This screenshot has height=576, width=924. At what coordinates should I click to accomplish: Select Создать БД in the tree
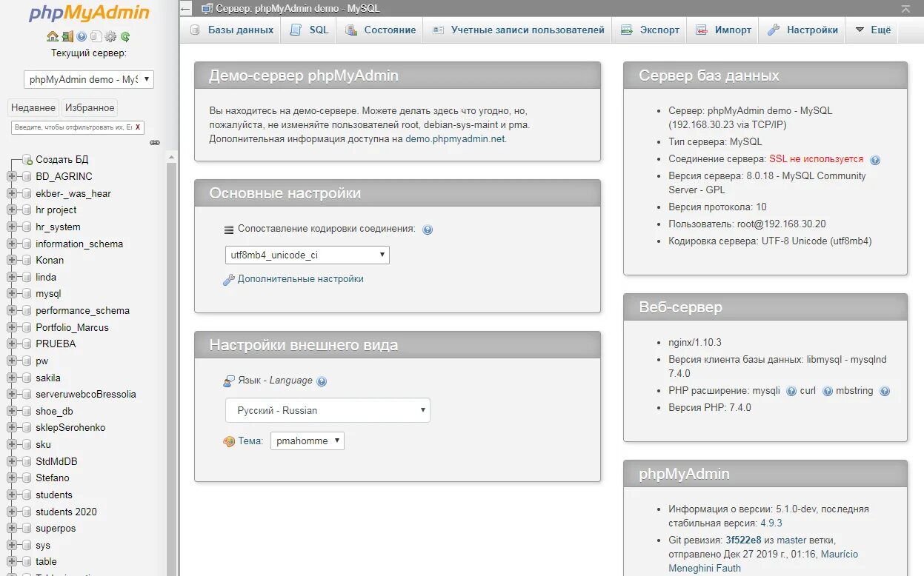click(62, 160)
